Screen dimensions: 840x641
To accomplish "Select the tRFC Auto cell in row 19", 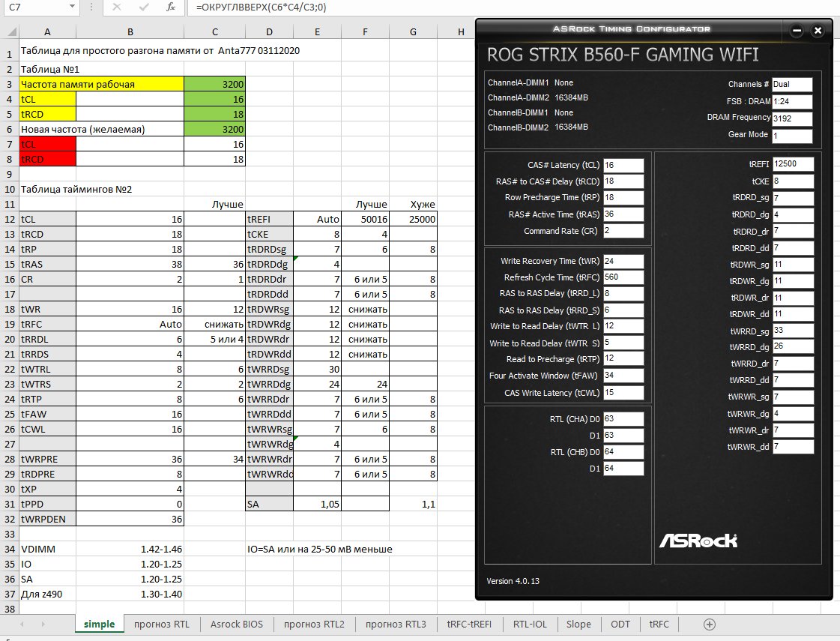I will point(130,325).
